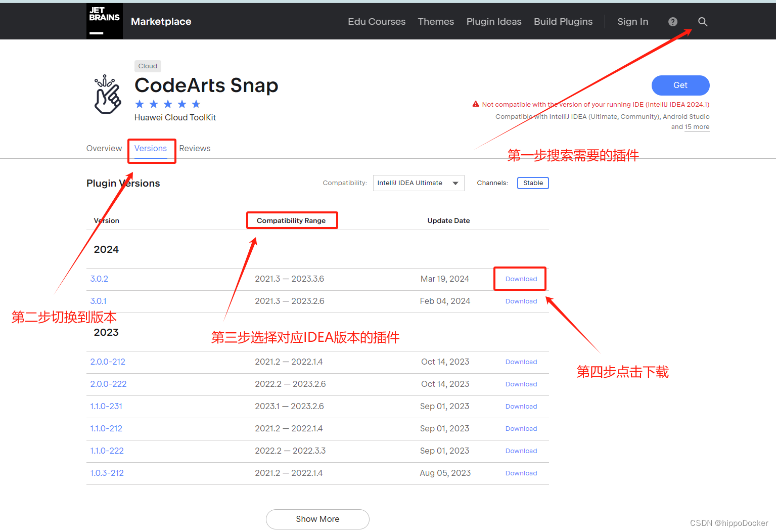776x532 pixels.
Task: Open the IntelliJ IDEA Ultimate compatibility dropdown
Action: pos(419,183)
